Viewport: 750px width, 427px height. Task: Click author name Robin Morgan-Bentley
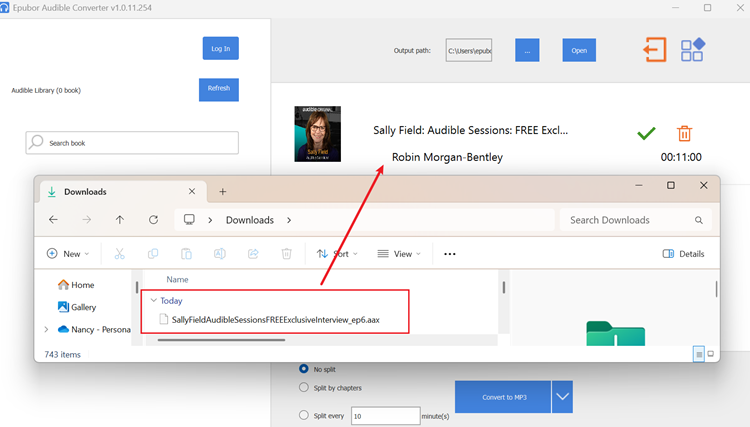pos(447,157)
